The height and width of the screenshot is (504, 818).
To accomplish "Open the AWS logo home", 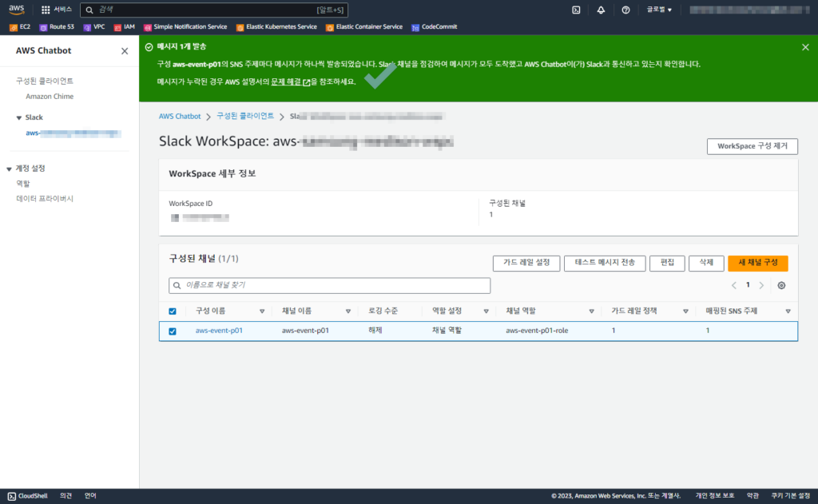I will click(16, 10).
